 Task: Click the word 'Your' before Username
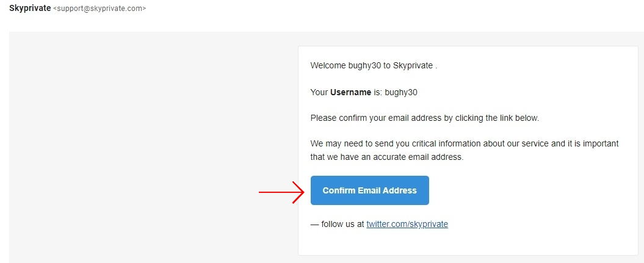click(x=319, y=92)
